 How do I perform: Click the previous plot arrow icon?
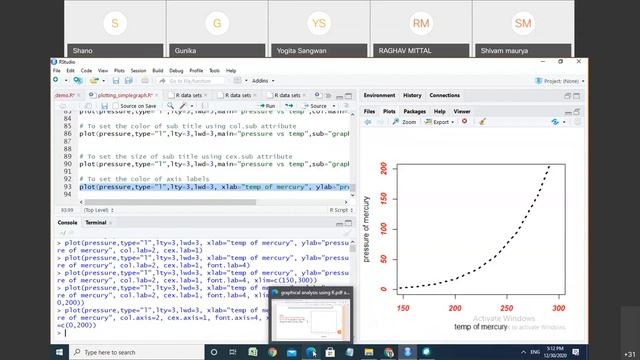pyautogui.click(x=368, y=122)
